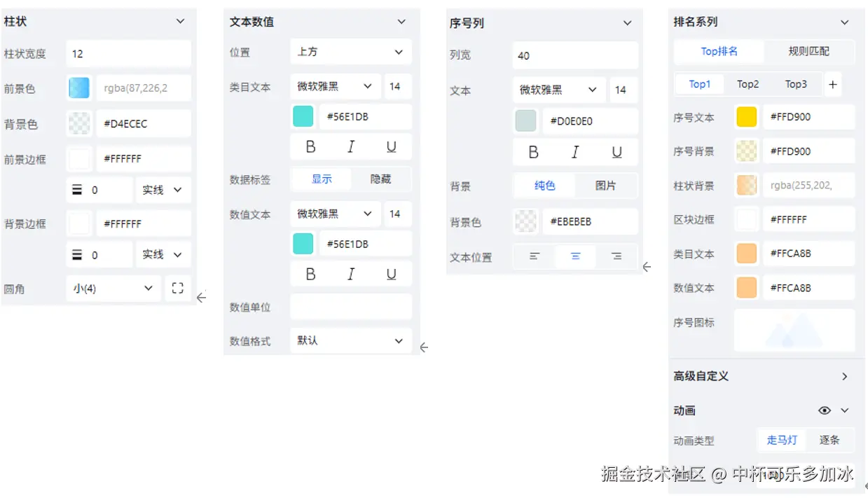Collapse the 动画 section chevron
The height and width of the screenshot is (498, 868).
tap(845, 410)
